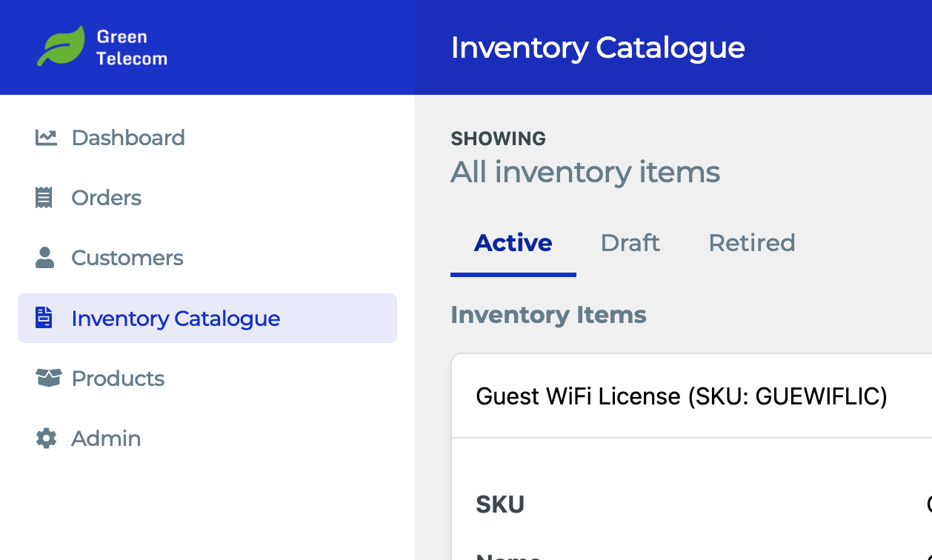Click the Inventory Catalogue document icon

pos(44,318)
